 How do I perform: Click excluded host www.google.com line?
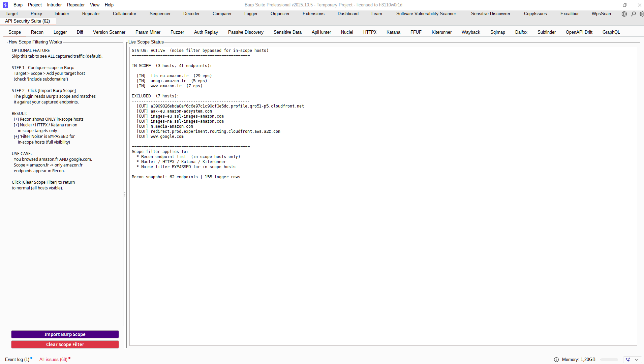pos(160,136)
